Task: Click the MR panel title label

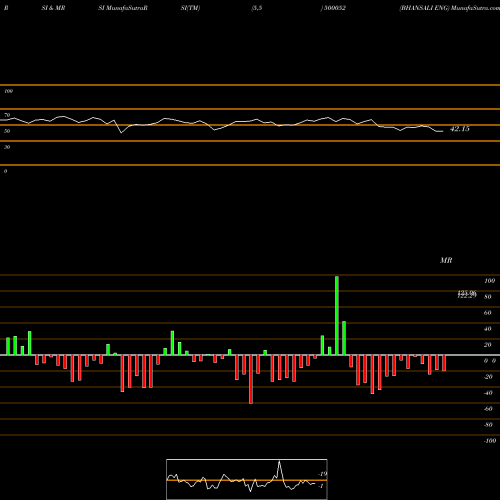Action: pyautogui.click(x=446, y=260)
